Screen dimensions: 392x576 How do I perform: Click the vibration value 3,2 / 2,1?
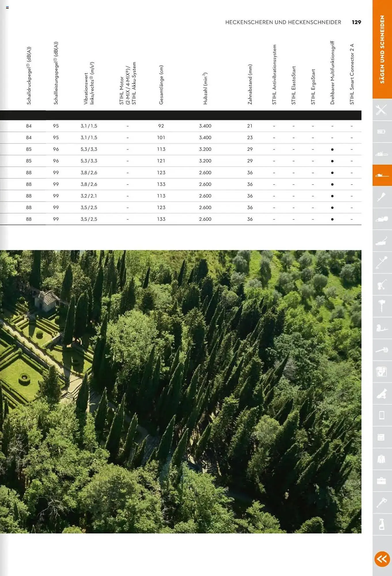[89, 196]
